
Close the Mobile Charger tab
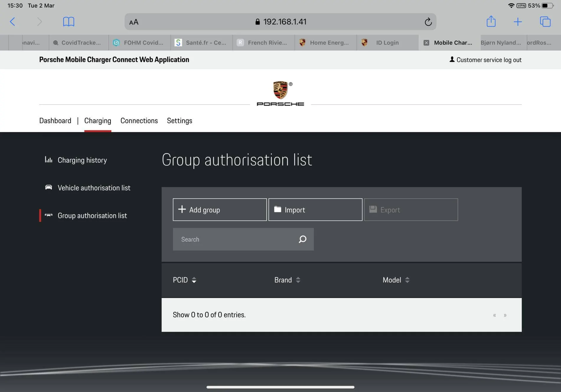pos(426,43)
